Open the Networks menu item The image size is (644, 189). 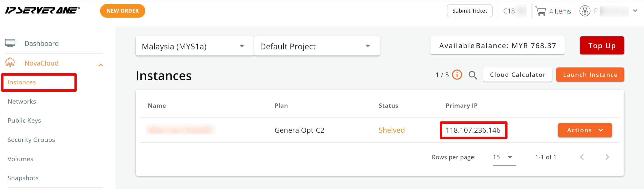pos(22,101)
